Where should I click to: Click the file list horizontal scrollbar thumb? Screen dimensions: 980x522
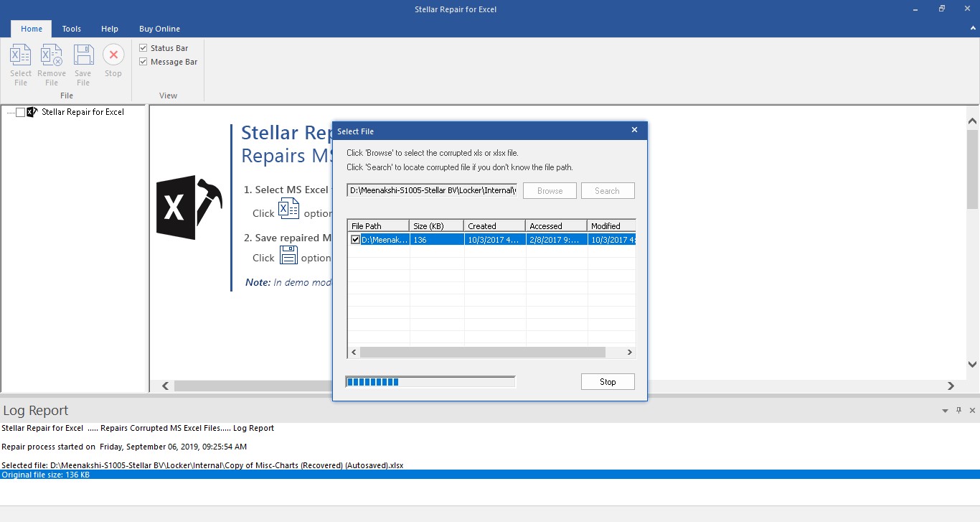(x=482, y=353)
